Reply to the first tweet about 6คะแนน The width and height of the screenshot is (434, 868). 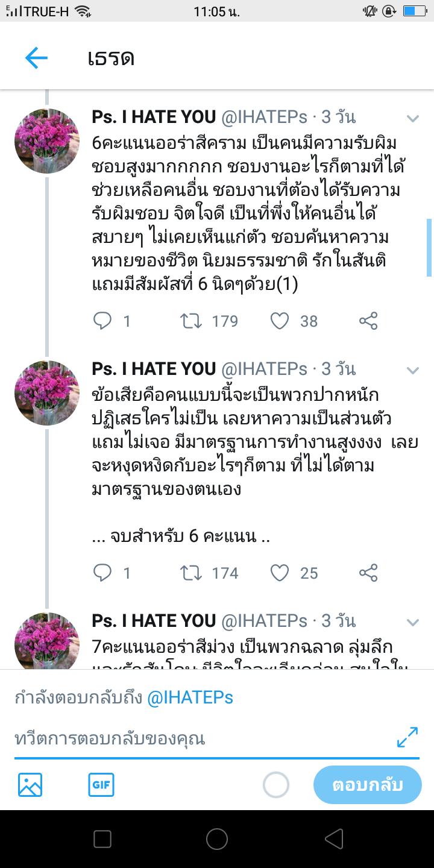pos(102,321)
